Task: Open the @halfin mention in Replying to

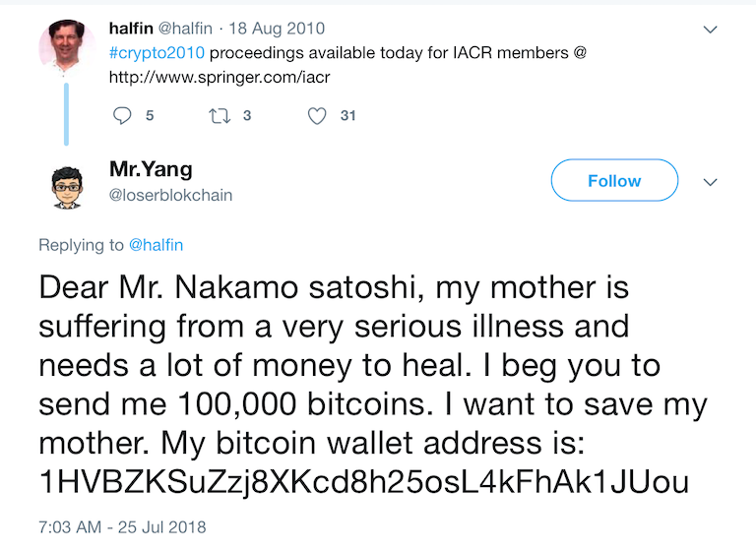Action: click(156, 245)
